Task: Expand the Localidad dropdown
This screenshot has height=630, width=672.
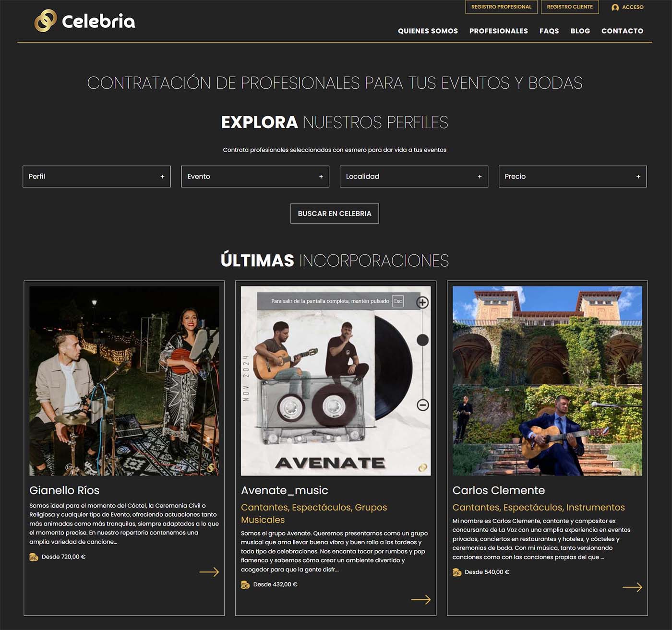Action: (x=414, y=177)
